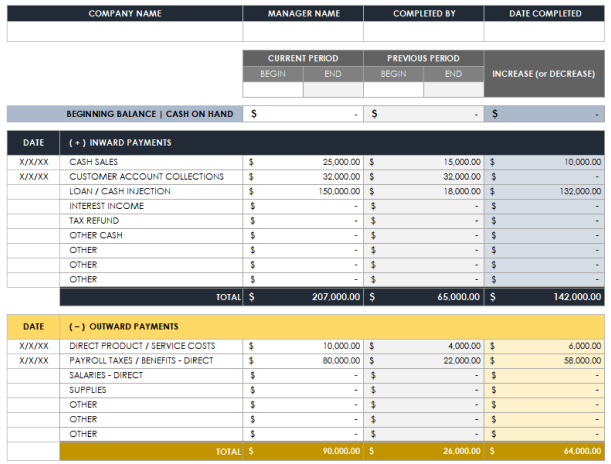Image resolution: width=611 pixels, height=464 pixels.
Task: Click the 80,000.00 payroll taxes value
Action: pos(341,360)
